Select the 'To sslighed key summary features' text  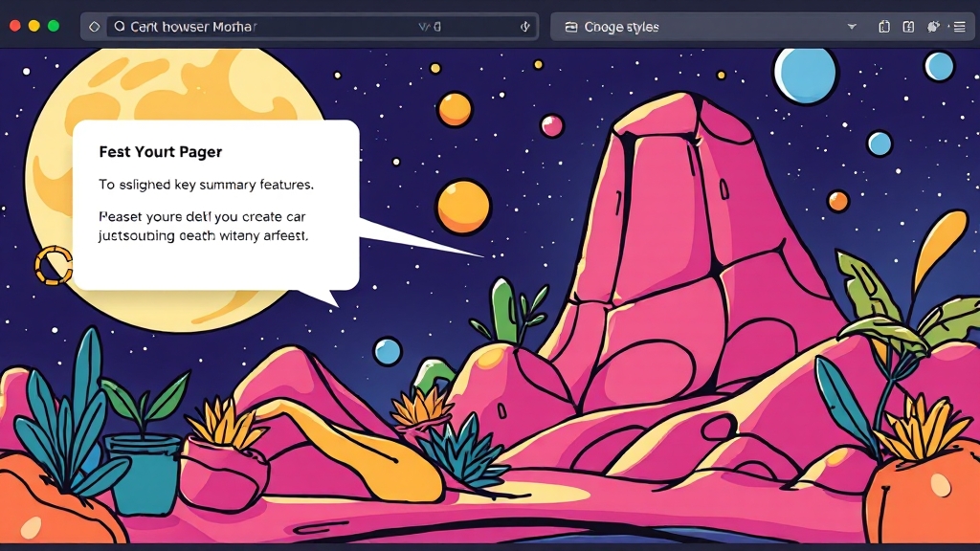tap(206, 184)
